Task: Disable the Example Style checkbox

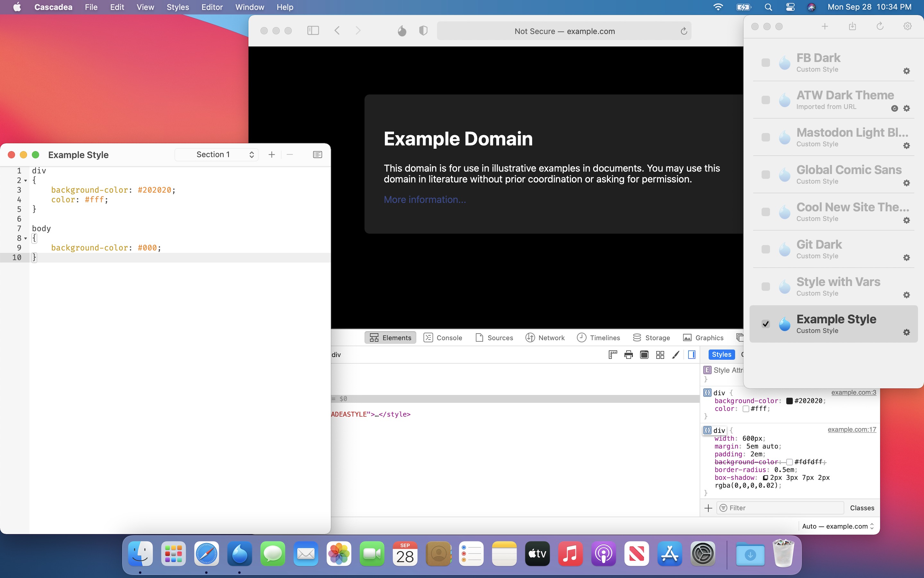Action: click(766, 324)
